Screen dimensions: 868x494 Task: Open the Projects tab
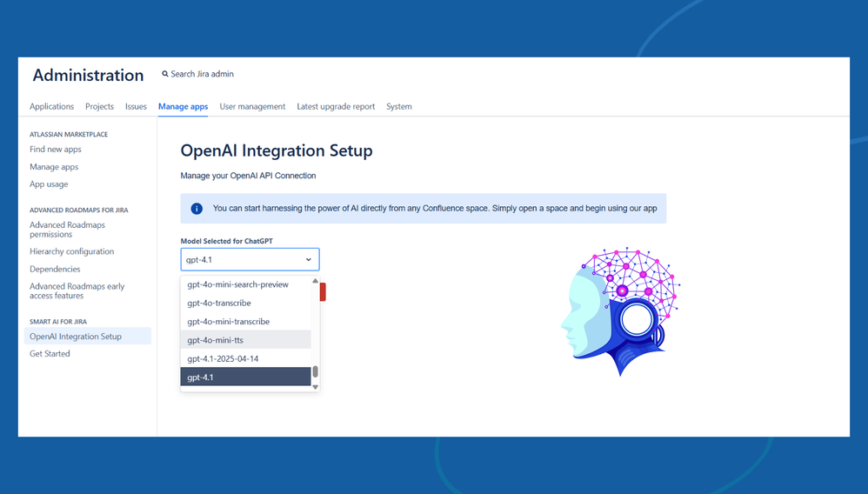[100, 106]
